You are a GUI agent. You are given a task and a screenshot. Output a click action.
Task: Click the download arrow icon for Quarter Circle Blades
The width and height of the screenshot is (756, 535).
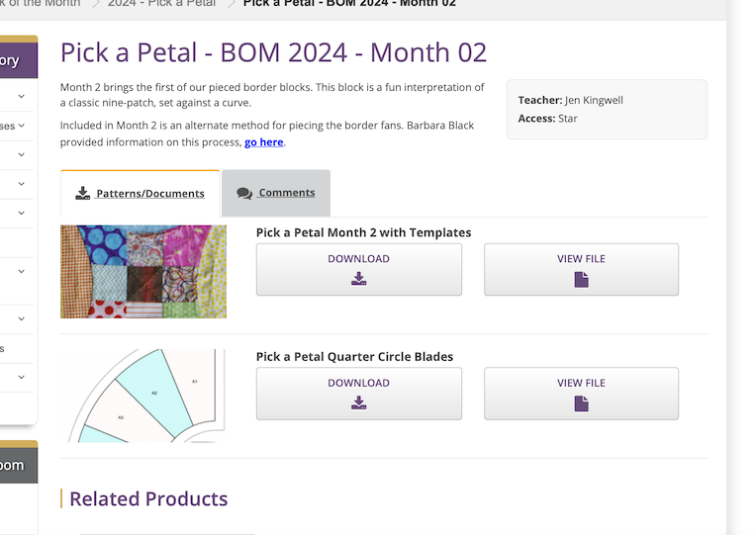pyautogui.click(x=358, y=402)
